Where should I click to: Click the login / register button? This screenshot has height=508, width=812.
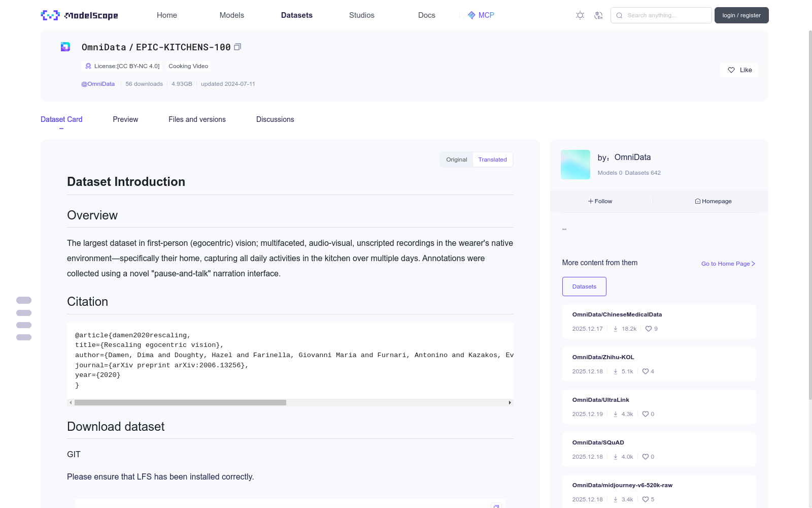coord(741,15)
